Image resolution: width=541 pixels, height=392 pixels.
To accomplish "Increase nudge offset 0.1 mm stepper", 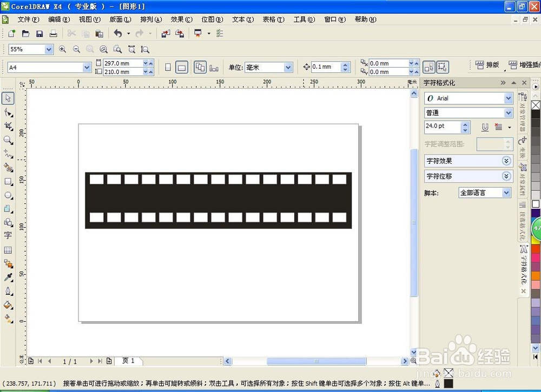I will tap(345, 64).
